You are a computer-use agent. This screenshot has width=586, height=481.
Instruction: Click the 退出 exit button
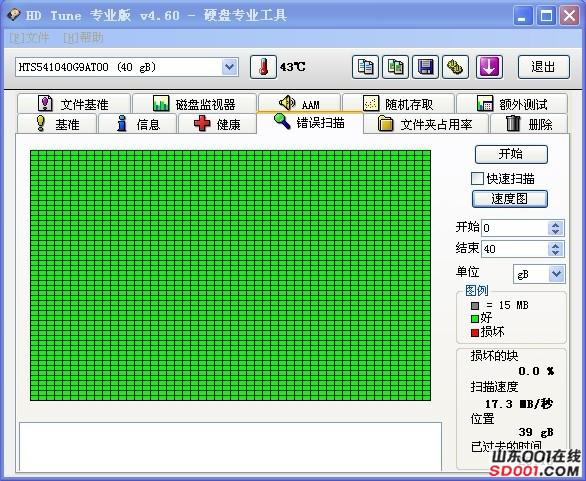click(x=544, y=67)
